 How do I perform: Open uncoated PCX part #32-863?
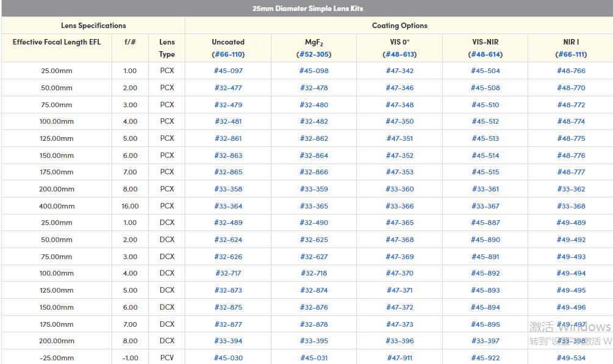tap(228, 155)
